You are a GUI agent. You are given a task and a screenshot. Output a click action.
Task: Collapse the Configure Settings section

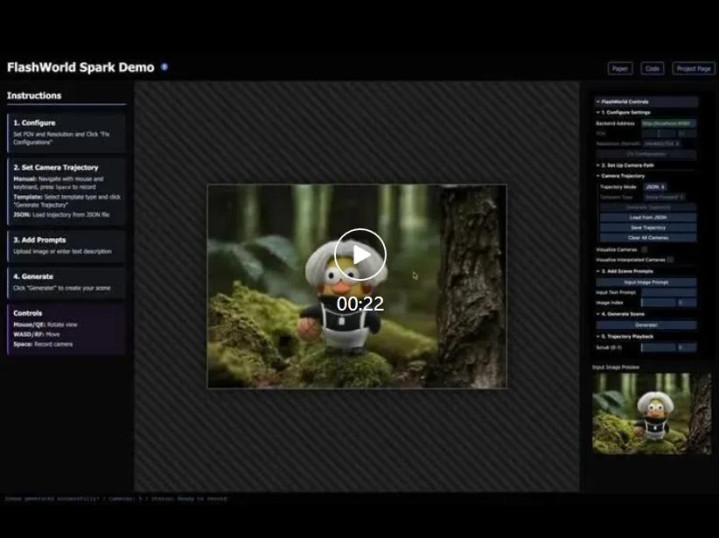coord(598,112)
